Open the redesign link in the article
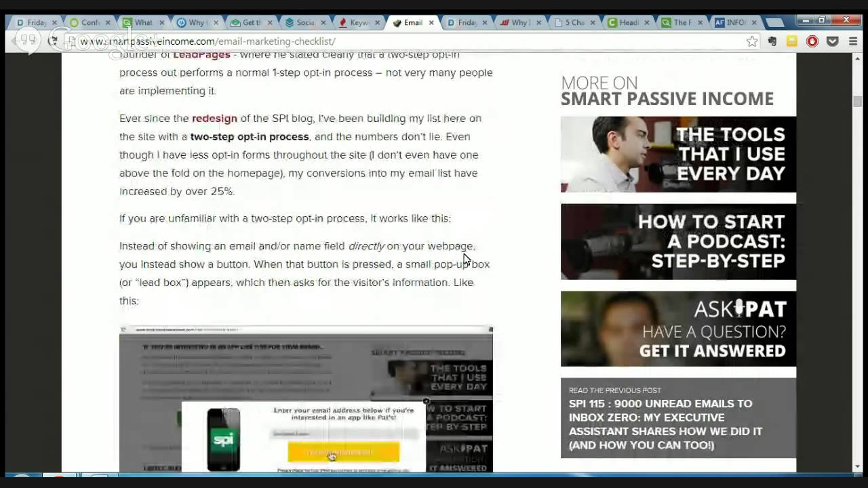 (214, 118)
